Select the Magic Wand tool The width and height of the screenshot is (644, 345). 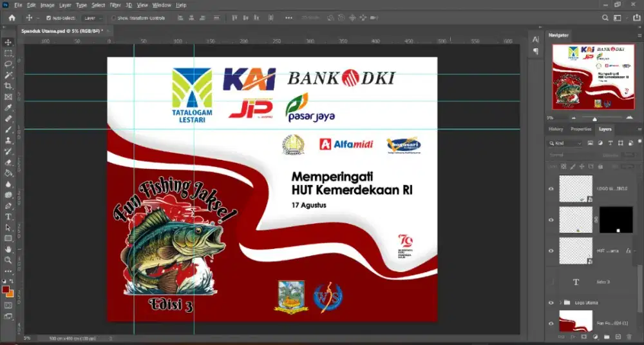(x=8, y=75)
